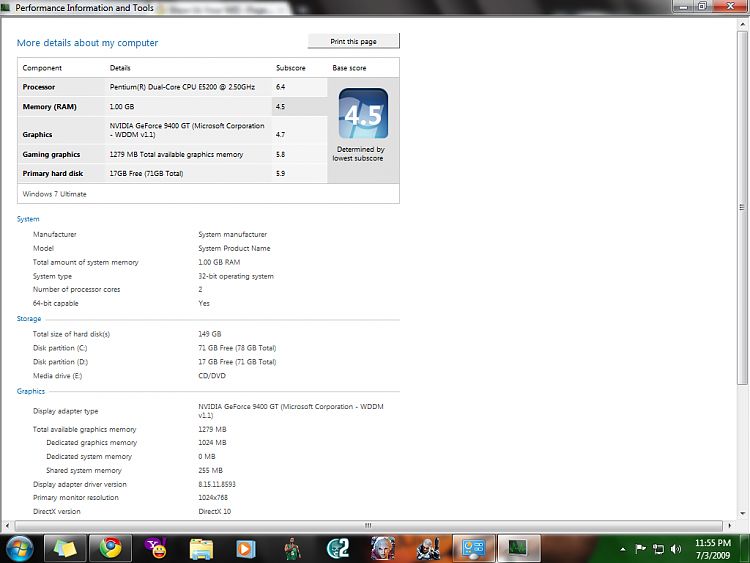The width and height of the screenshot is (750, 563).
Task: Click "1024 MB" dedicated graphics memory
Action: click(x=212, y=442)
